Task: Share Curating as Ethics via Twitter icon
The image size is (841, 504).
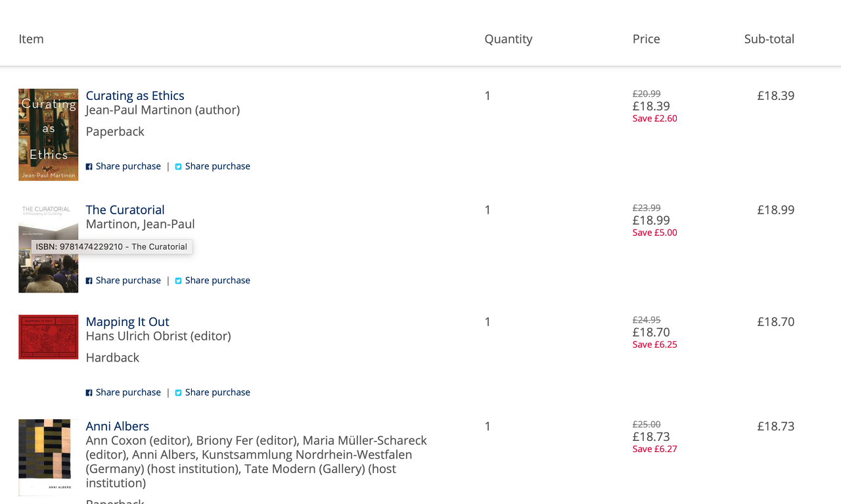Action: [x=178, y=167]
